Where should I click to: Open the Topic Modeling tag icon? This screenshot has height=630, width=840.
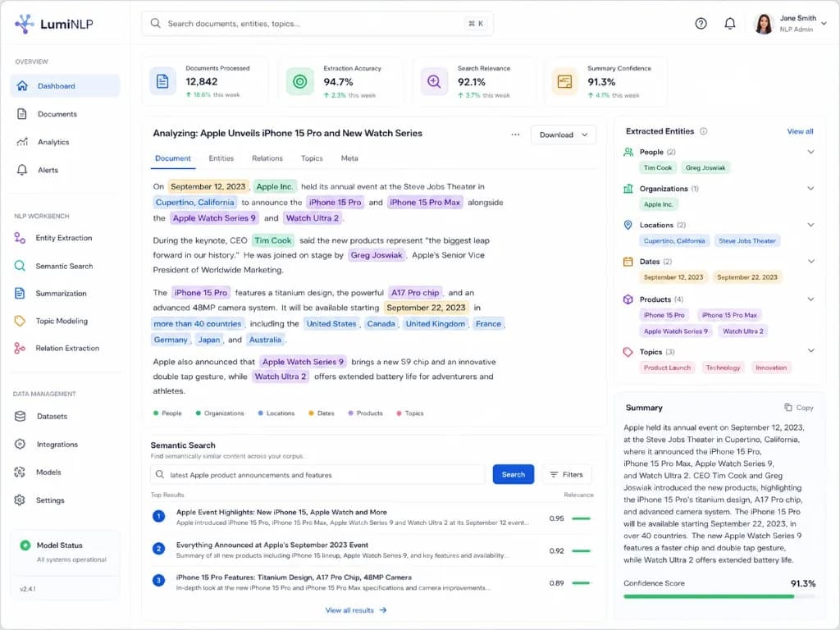coord(20,321)
